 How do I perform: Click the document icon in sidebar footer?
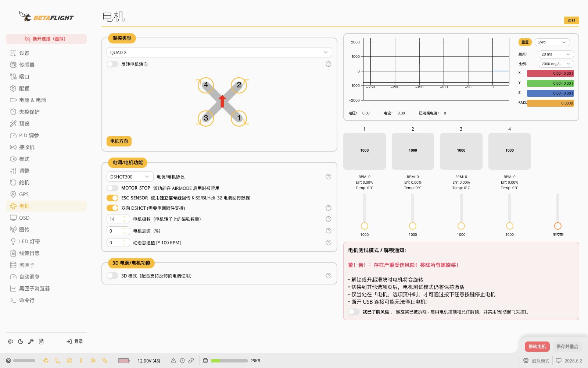(41, 342)
